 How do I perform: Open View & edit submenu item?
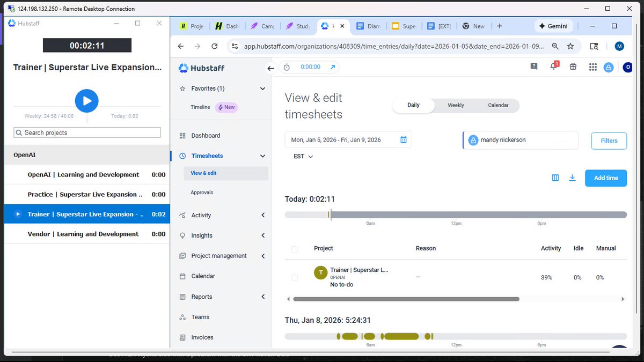pyautogui.click(x=225, y=173)
